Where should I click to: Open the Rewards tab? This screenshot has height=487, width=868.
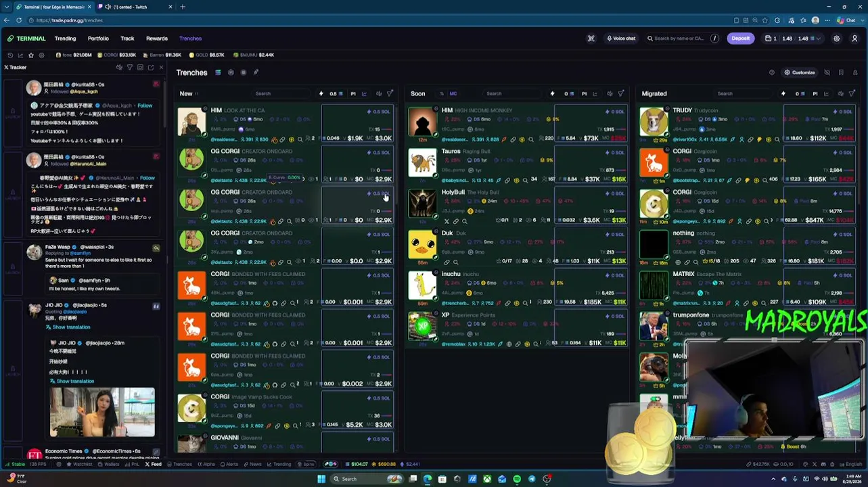click(156, 39)
